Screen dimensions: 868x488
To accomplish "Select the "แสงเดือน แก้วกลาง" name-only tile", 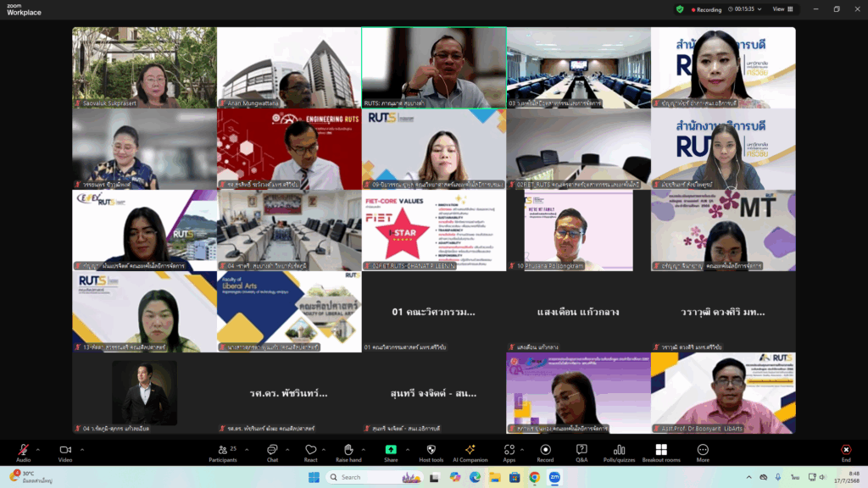I will pyautogui.click(x=578, y=312).
